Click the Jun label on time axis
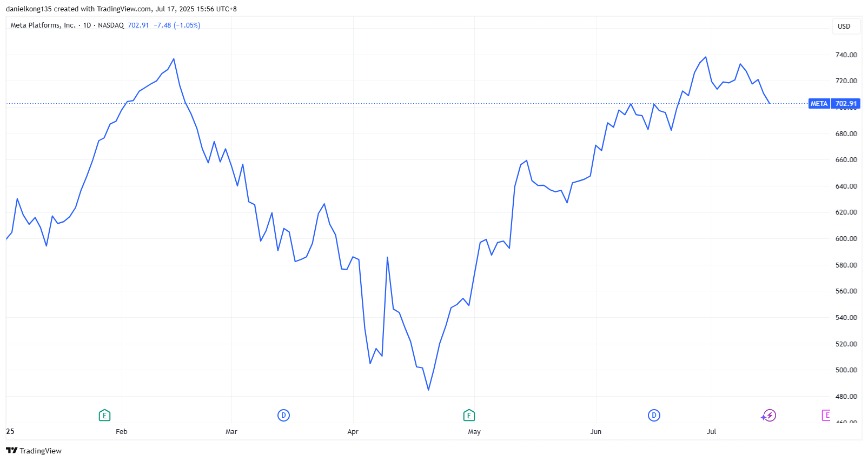 click(595, 431)
